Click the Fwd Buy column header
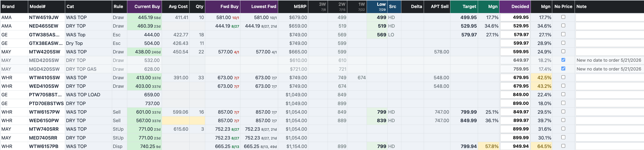Screen dimensions: 644x150 pos(223,7)
